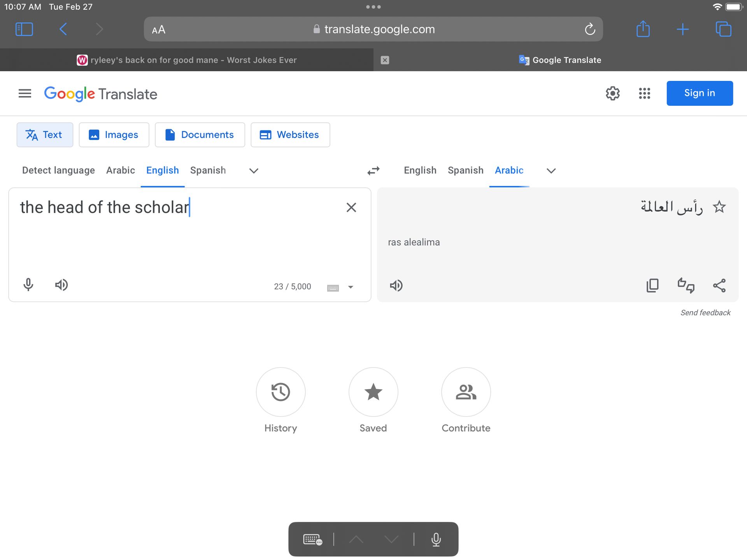Screen dimensions: 747x560
Task: Save translation with the star toggle
Action: click(719, 207)
